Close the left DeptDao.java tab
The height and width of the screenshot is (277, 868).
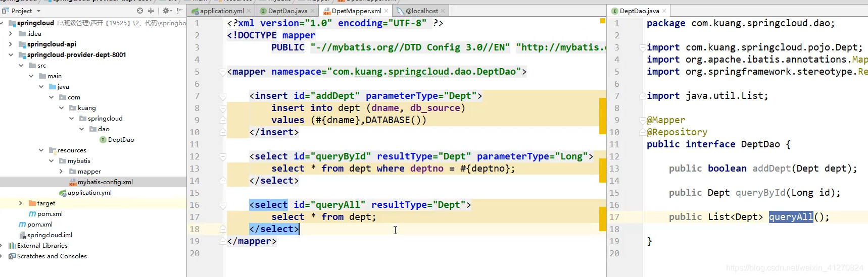pyautogui.click(x=313, y=11)
